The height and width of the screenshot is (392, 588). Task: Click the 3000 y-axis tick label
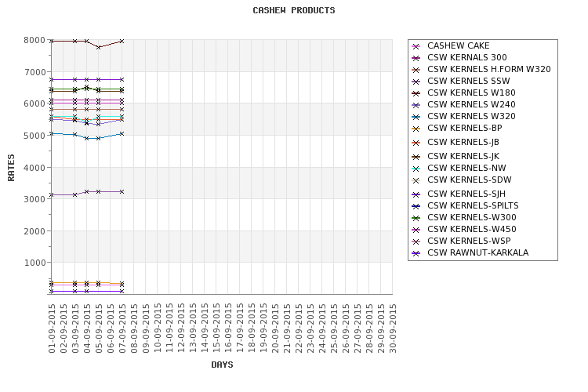(34, 199)
